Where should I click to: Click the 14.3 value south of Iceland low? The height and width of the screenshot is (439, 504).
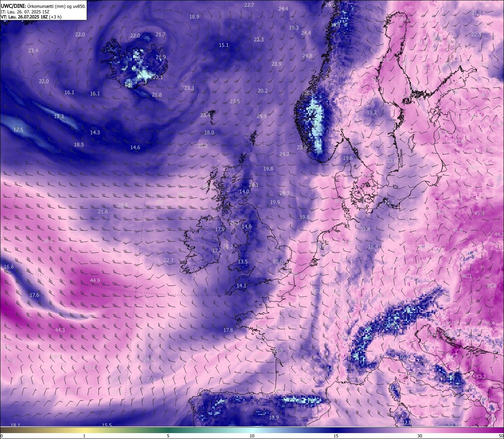pos(95,132)
